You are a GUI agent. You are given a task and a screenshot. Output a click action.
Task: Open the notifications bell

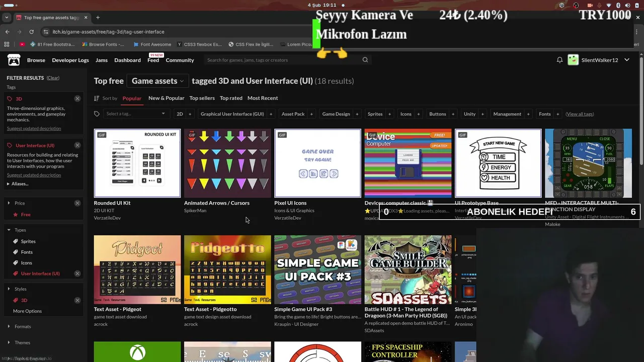pyautogui.click(x=559, y=60)
